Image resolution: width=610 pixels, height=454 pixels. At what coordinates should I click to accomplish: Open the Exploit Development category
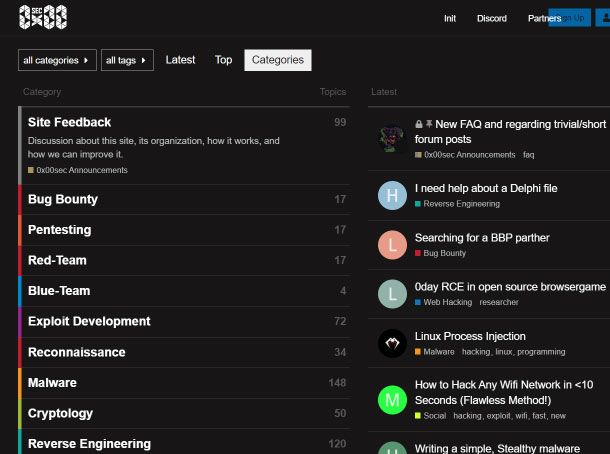89,321
